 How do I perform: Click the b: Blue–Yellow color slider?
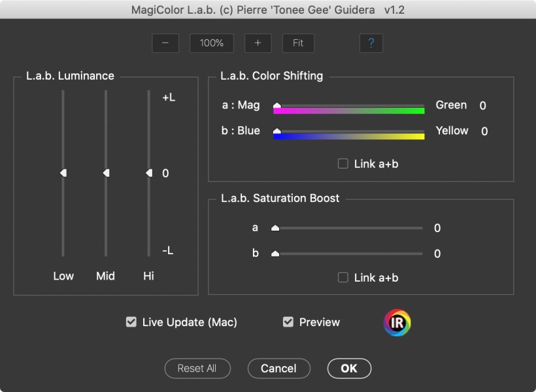click(348, 133)
